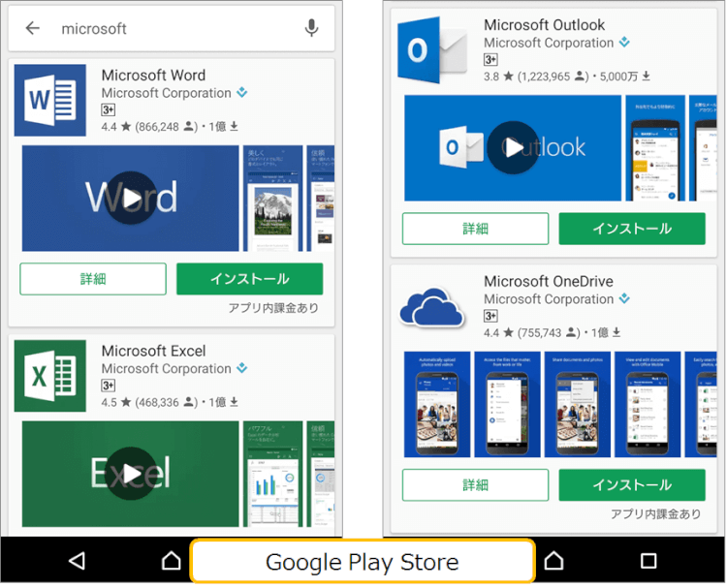Tap Word's download count icon
Viewport: 727px width, 588px height.
pos(235,126)
